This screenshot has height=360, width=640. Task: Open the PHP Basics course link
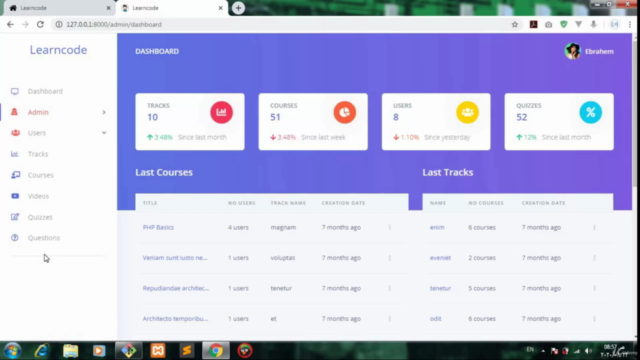pyautogui.click(x=158, y=227)
